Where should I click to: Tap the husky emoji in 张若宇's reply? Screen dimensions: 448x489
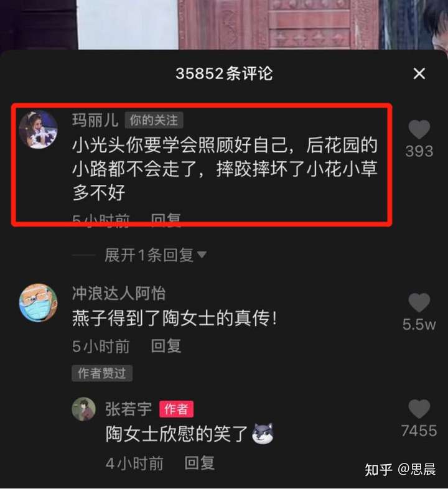point(263,434)
